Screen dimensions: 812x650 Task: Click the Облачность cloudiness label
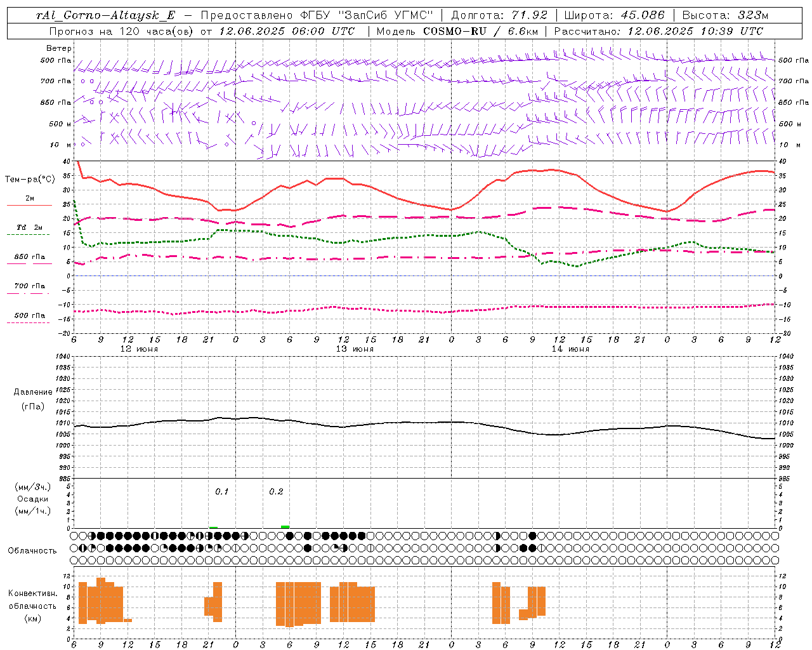32,550
